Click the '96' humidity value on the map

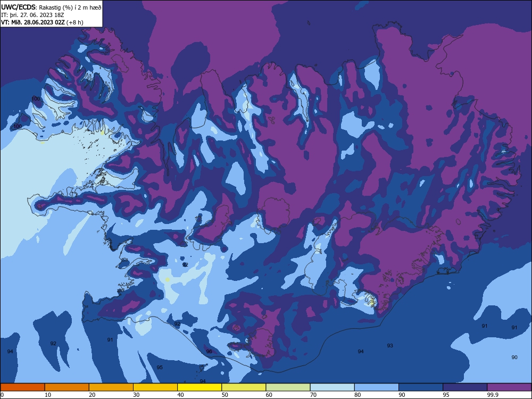pyautogui.click(x=209, y=352)
